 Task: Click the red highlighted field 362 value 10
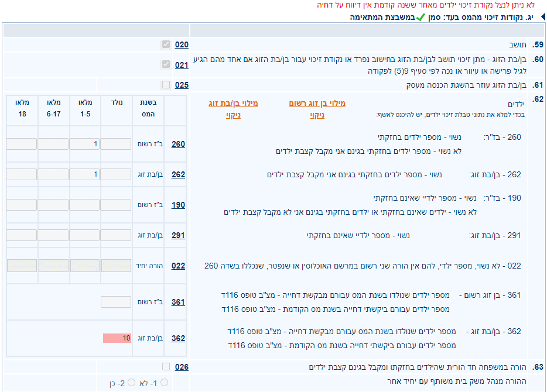[117, 338]
